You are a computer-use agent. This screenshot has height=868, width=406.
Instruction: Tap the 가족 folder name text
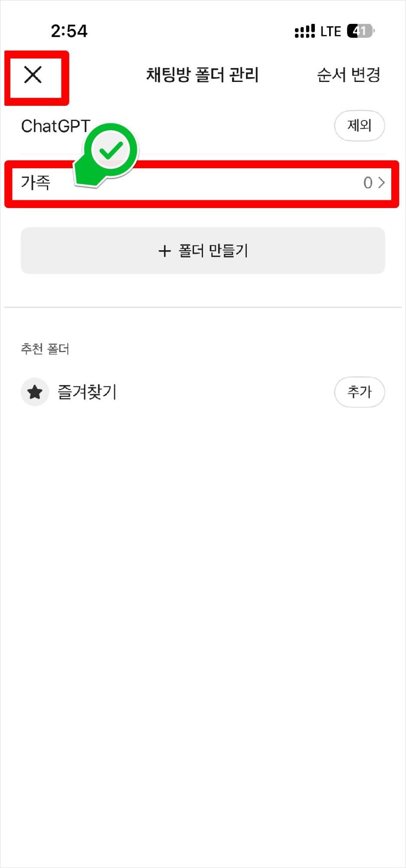[36, 183]
